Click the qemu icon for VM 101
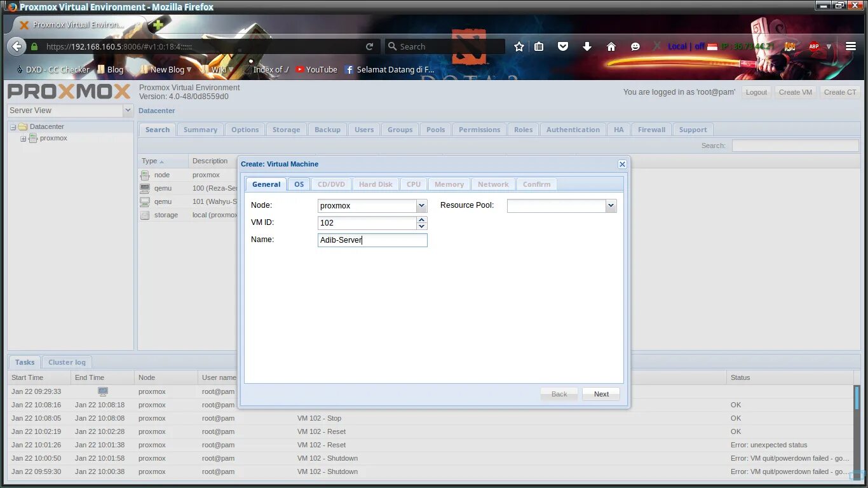 tap(145, 201)
